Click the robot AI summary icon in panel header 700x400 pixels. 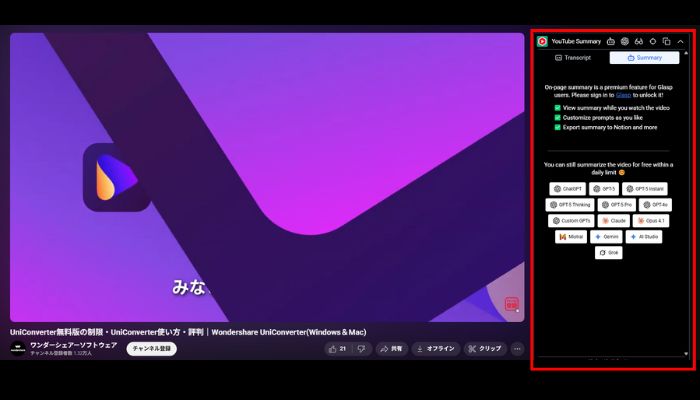click(x=611, y=42)
